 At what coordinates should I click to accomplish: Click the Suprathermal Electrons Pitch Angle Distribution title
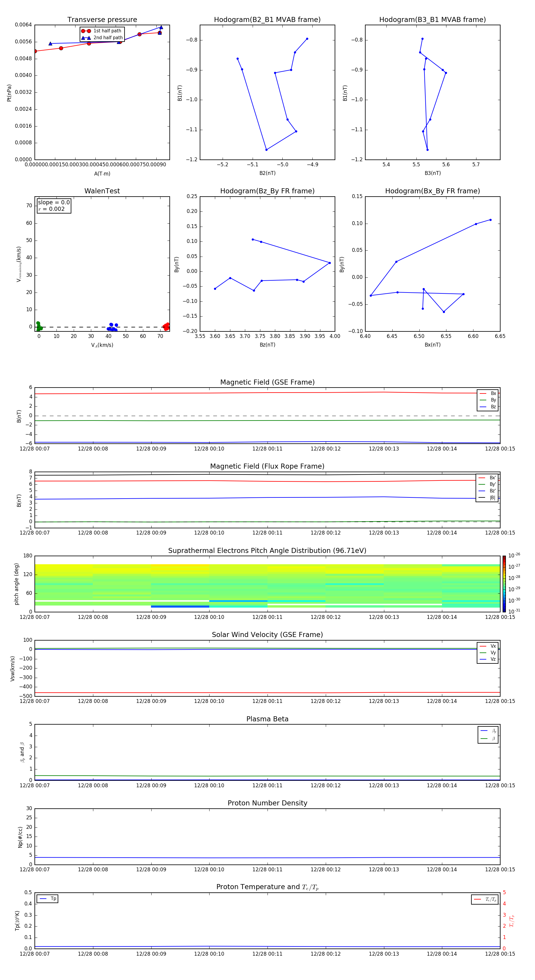(267, 551)
